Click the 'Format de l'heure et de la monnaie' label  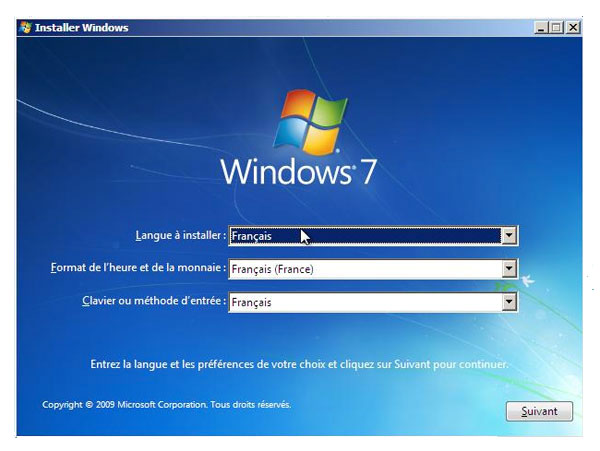pyautogui.click(x=138, y=267)
